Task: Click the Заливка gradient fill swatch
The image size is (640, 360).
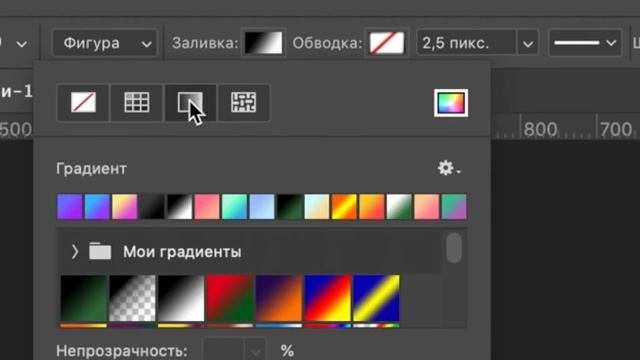Action: [263, 43]
